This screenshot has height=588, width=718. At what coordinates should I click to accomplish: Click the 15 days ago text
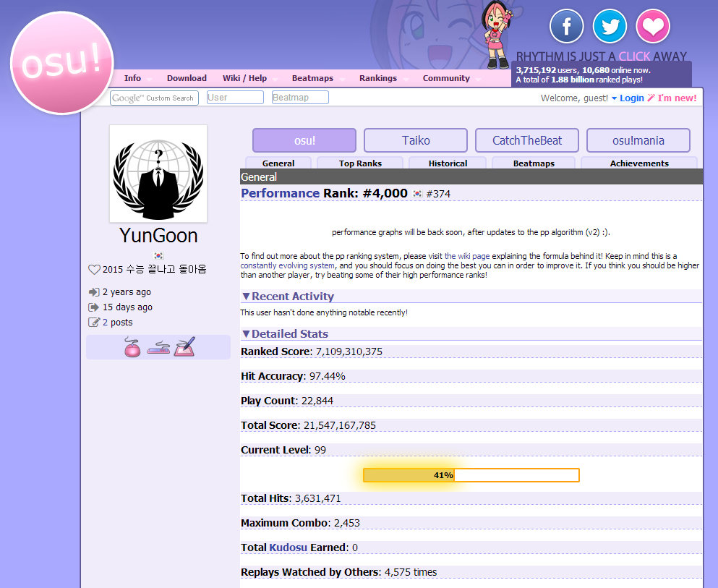pos(127,307)
